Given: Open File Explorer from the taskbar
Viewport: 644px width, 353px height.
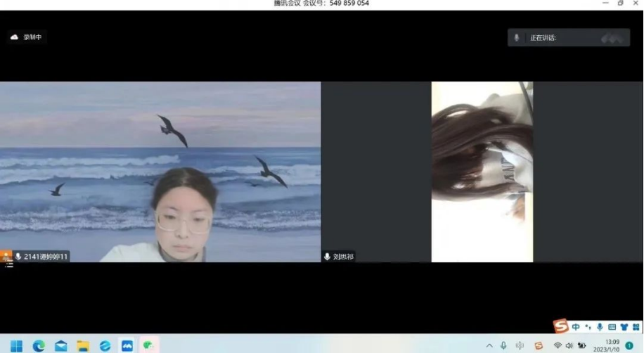Looking at the screenshot, I should [x=83, y=345].
